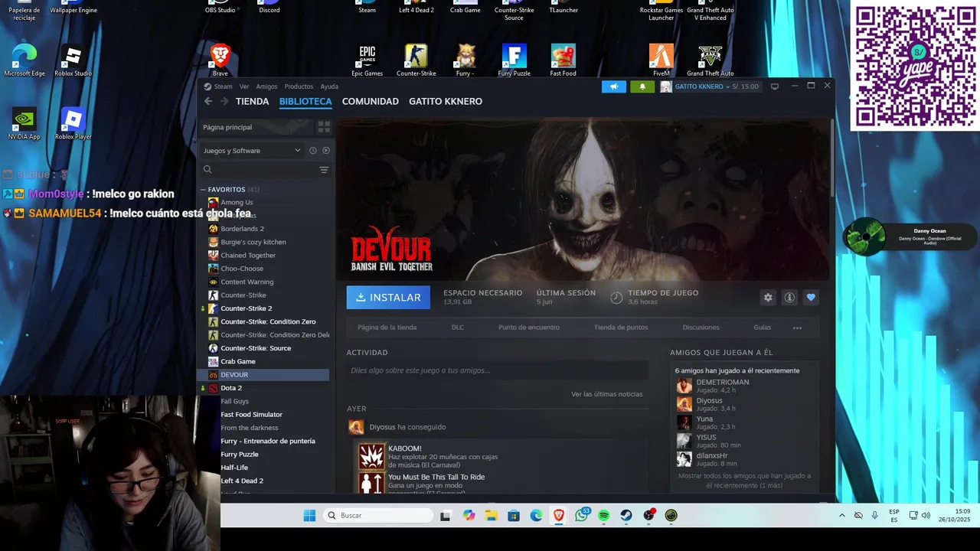Click the taskbar Buscar search box
Screen dimensions: 980x551
(379, 516)
